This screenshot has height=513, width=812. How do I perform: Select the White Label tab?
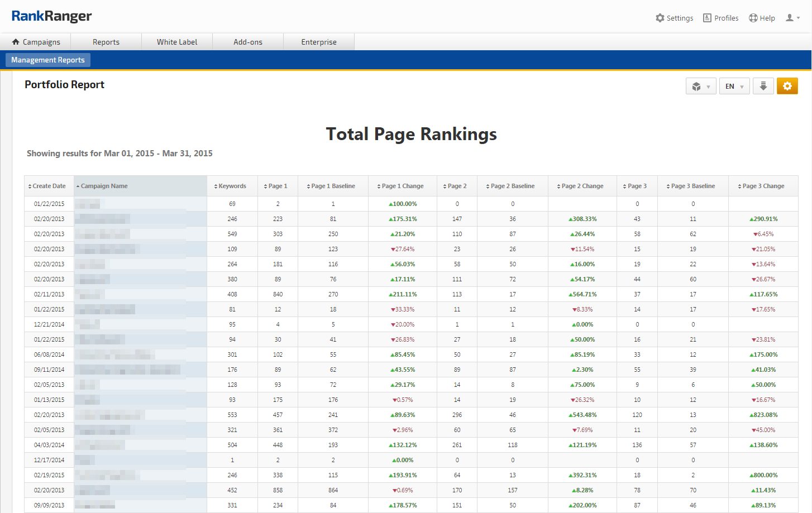click(177, 42)
